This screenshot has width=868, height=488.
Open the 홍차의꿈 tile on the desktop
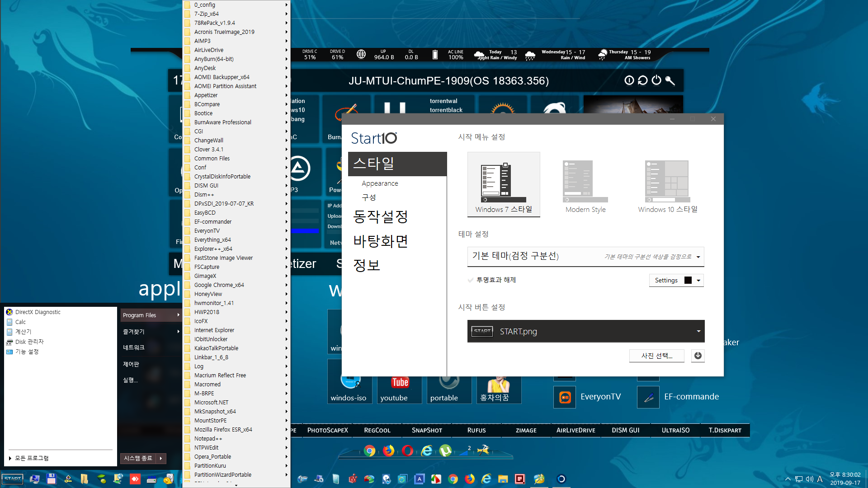(499, 389)
